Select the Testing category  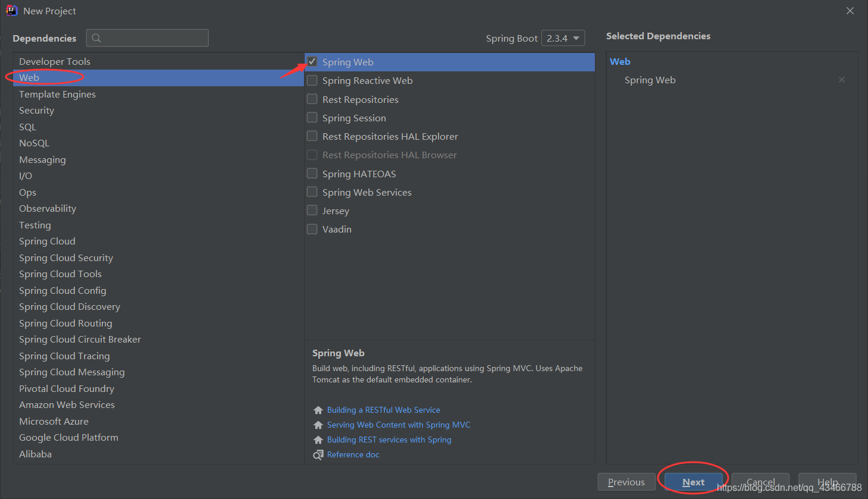[x=158, y=225]
